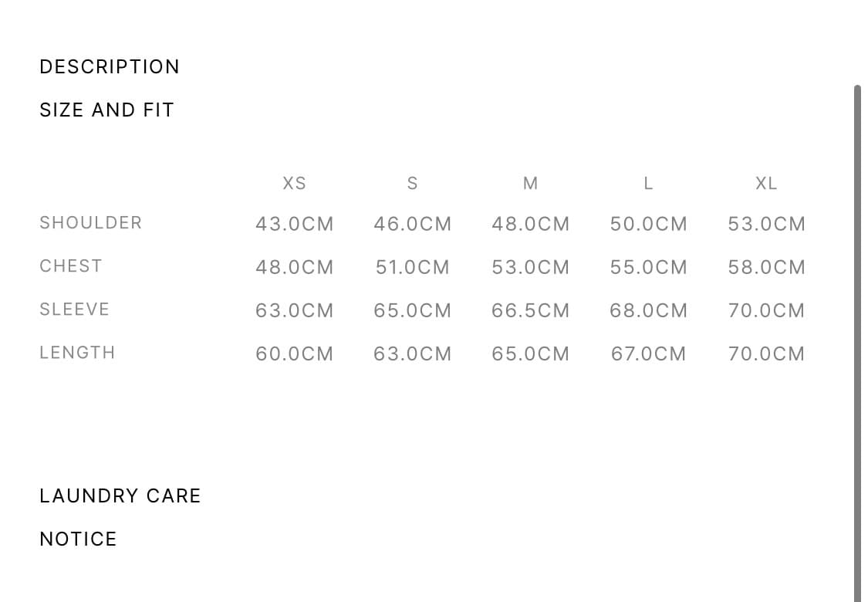Select the 58.0CM chest measurement for XL
The height and width of the screenshot is (602, 868).
tap(766, 268)
